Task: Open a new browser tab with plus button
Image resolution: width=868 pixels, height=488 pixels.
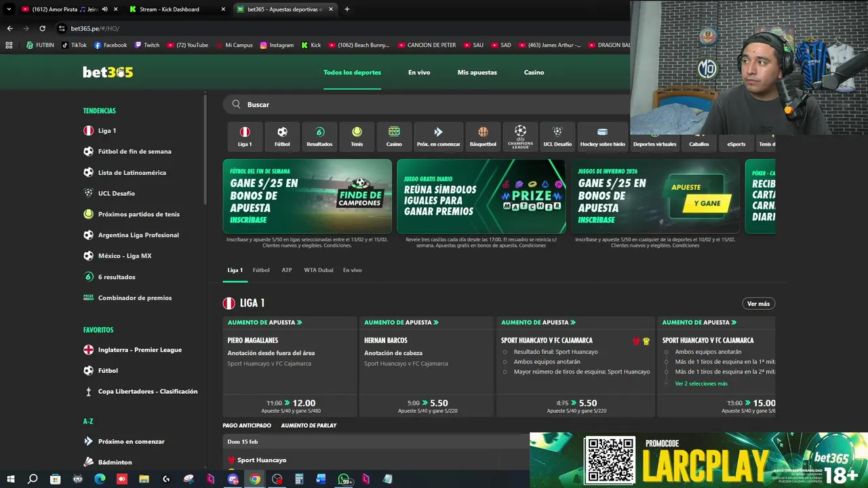Action: [347, 9]
